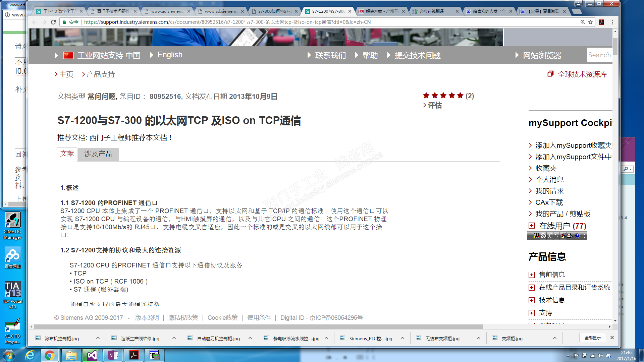
Task: Expand the 技术信息 plus box
Action: pos(532,300)
